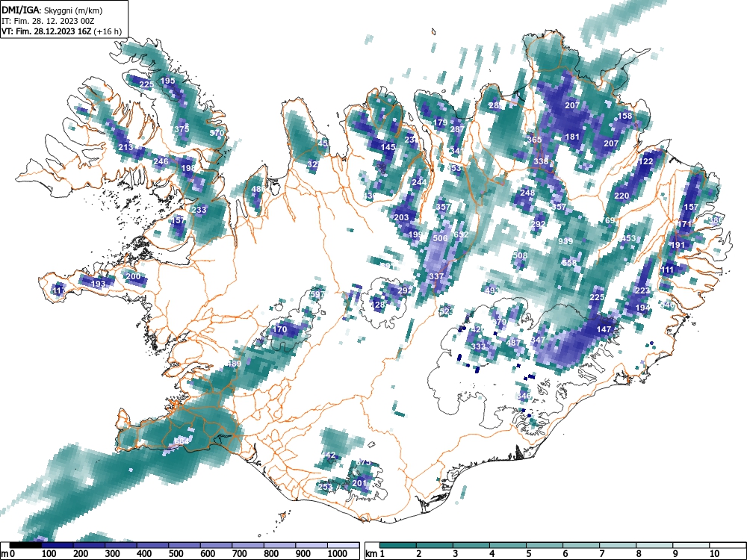Click the visibility value '487' on the map
Screen dimensions: 747x560
pyautogui.click(x=513, y=343)
